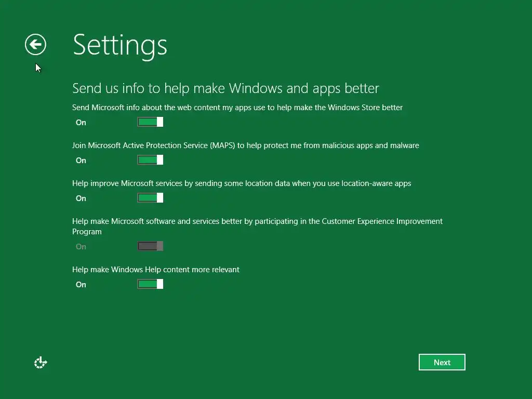Toggle the Windows Help content relevance switch

coord(150,284)
